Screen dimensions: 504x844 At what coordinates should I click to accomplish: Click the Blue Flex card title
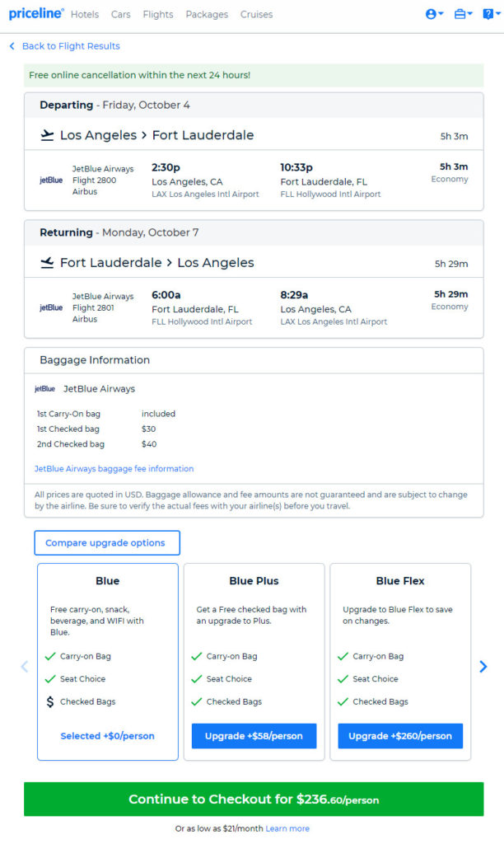point(400,581)
